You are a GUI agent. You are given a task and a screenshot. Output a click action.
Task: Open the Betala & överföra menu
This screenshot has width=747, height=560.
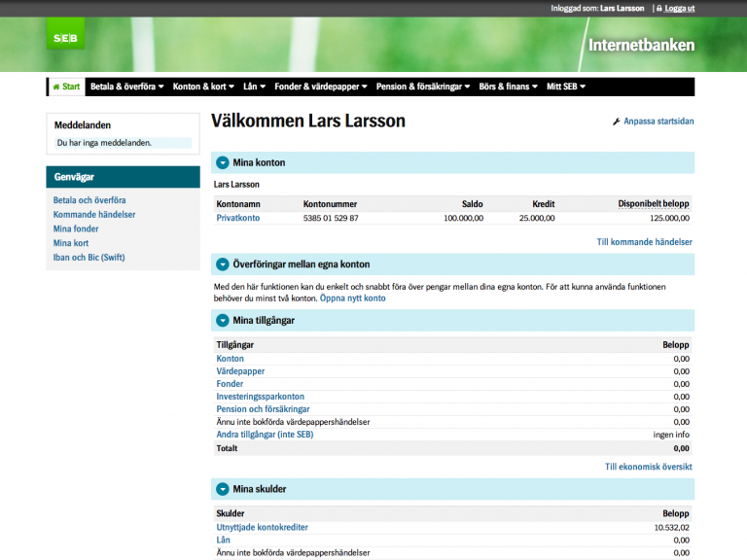pyautogui.click(x=127, y=87)
